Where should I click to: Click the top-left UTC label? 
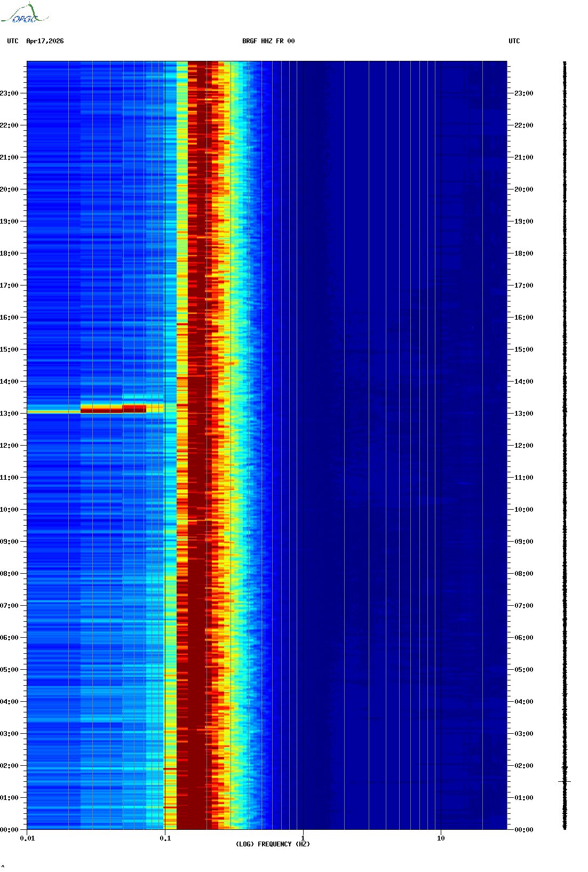pos(13,41)
